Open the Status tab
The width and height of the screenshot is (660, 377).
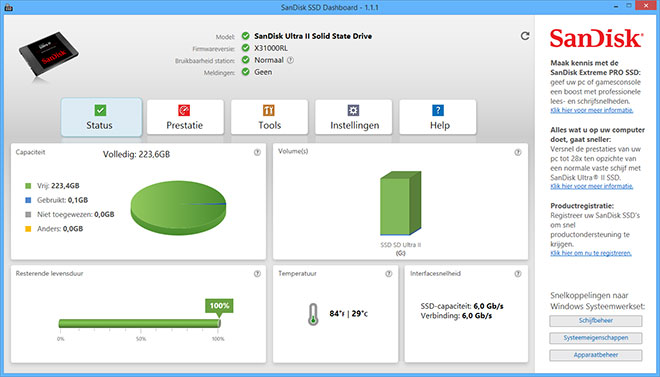pos(101,117)
